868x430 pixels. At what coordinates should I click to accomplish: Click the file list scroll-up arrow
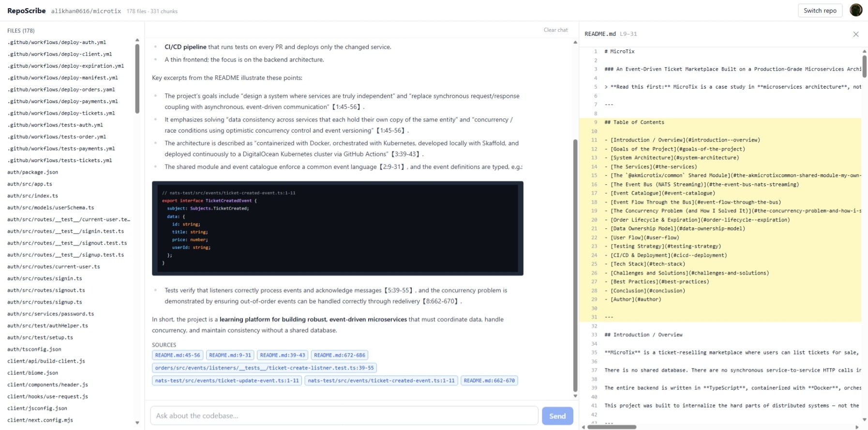coord(137,40)
